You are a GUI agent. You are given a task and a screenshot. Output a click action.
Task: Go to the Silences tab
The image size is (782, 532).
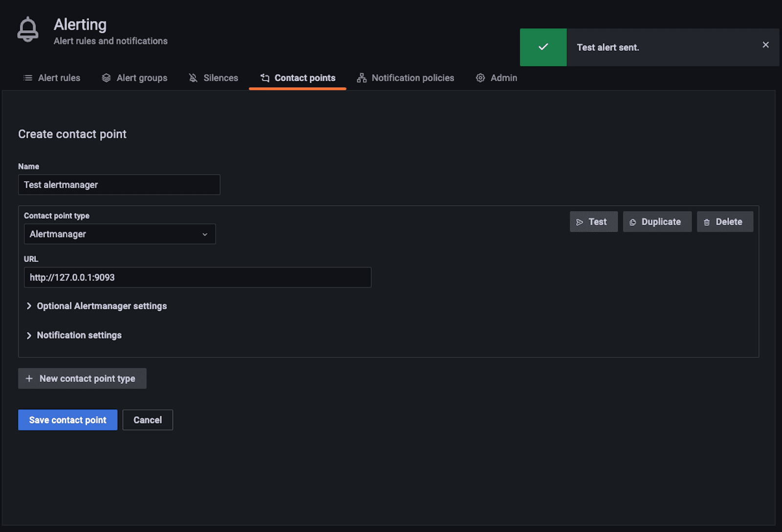tap(220, 78)
